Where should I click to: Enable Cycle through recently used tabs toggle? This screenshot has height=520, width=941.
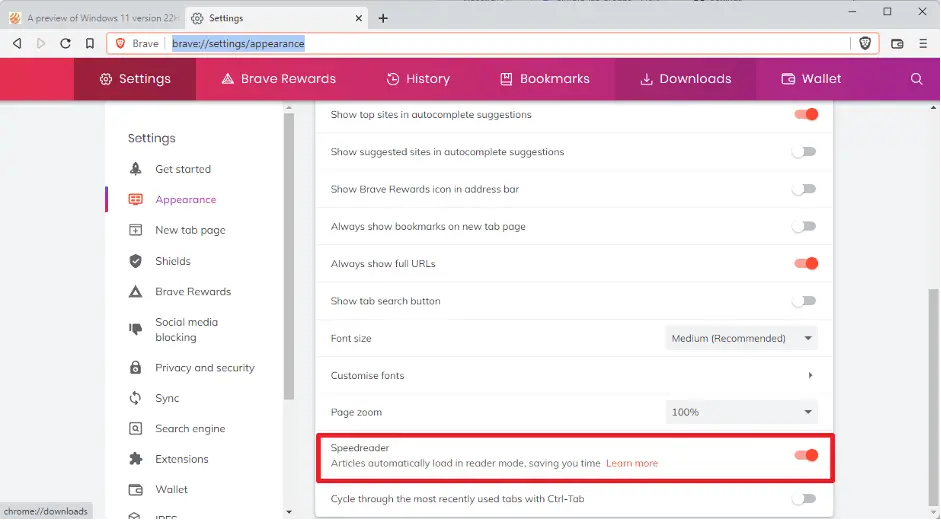(804, 498)
